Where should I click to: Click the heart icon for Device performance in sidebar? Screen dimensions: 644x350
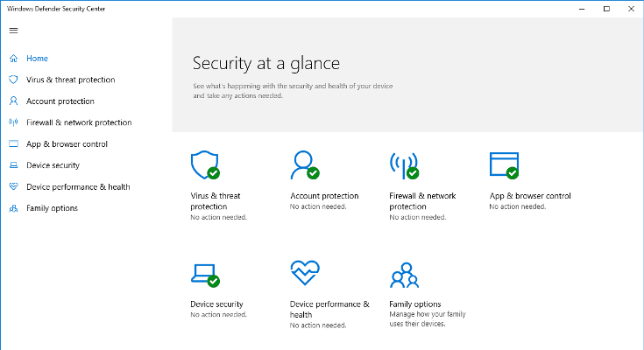[x=13, y=186]
